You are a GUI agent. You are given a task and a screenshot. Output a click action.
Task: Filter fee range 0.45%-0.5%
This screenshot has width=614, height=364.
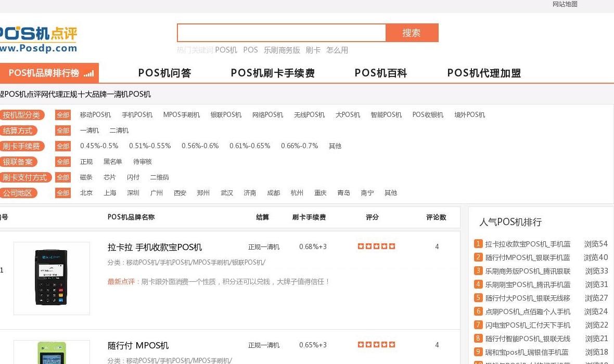click(99, 146)
